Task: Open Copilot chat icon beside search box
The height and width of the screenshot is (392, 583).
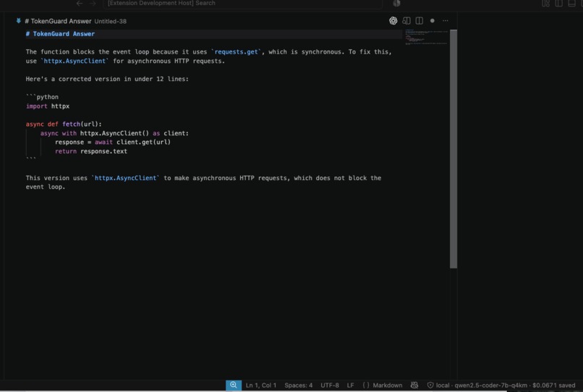Action: (x=396, y=4)
